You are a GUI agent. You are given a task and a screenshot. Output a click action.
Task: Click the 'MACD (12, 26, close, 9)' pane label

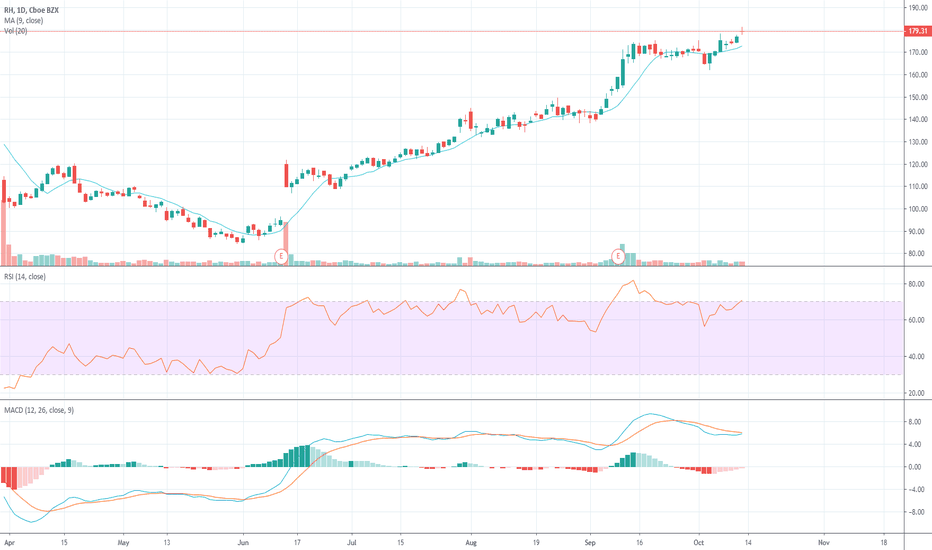tap(39, 410)
